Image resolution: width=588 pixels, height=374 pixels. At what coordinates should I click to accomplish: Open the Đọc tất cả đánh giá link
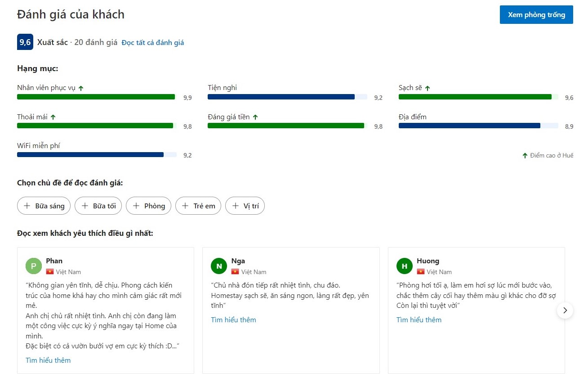coord(153,43)
